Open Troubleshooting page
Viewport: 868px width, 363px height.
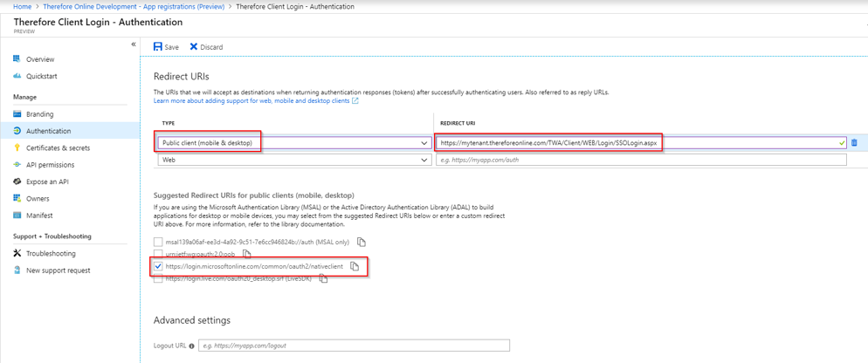coord(51,253)
